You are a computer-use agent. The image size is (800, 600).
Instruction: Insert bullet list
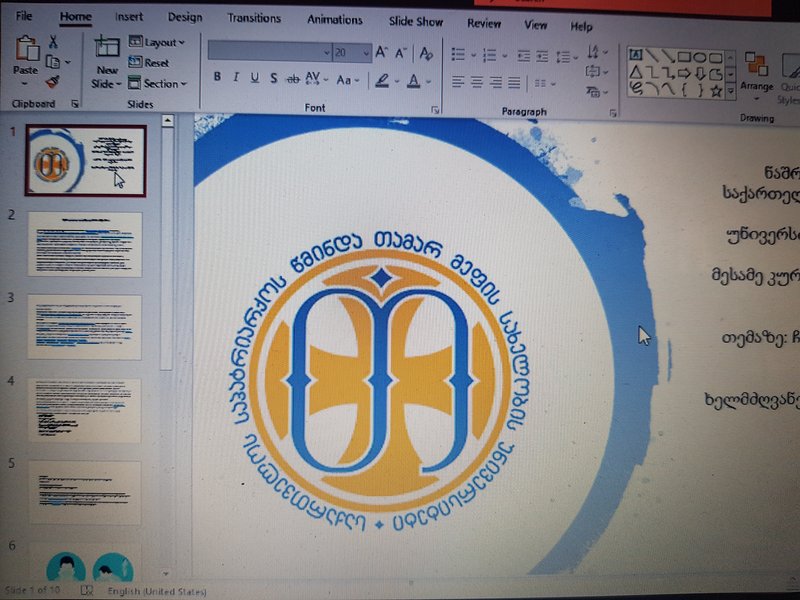[459, 54]
